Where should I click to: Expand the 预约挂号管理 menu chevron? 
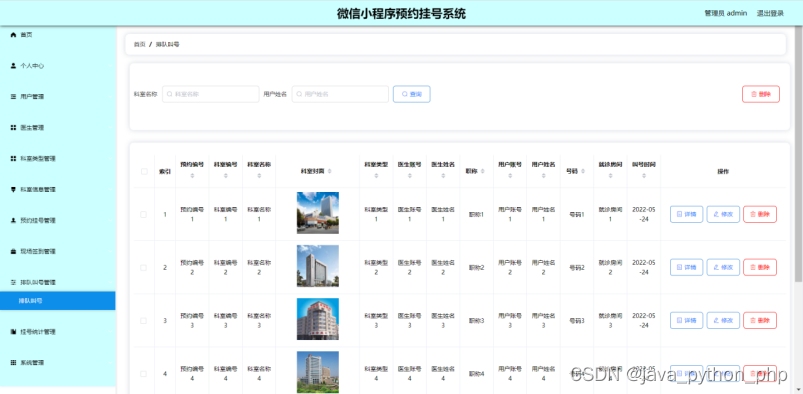[110, 220]
